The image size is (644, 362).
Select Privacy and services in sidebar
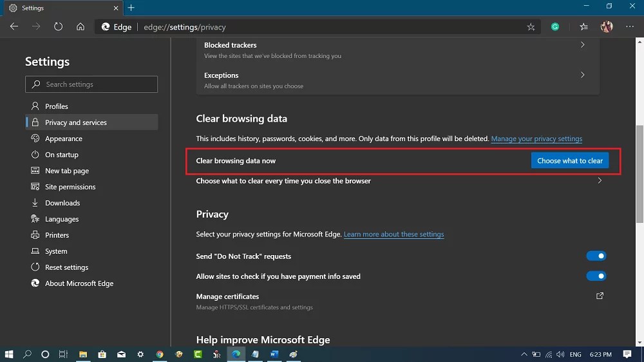click(x=91, y=122)
